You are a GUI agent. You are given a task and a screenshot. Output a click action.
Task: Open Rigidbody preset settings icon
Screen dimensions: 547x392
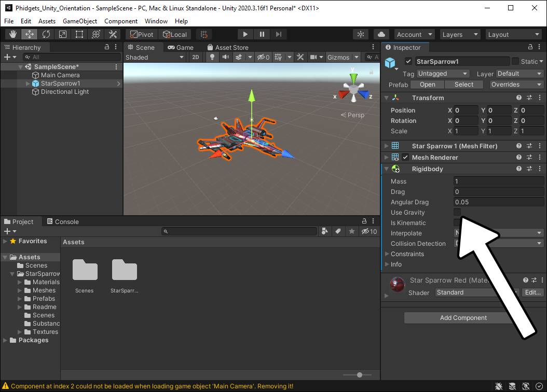pos(529,169)
